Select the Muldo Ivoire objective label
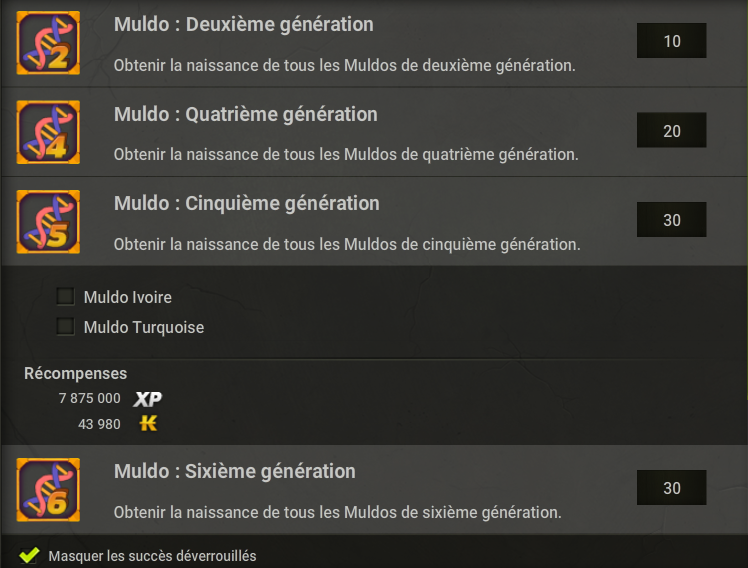748x568 pixels. pyautogui.click(x=127, y=297)
